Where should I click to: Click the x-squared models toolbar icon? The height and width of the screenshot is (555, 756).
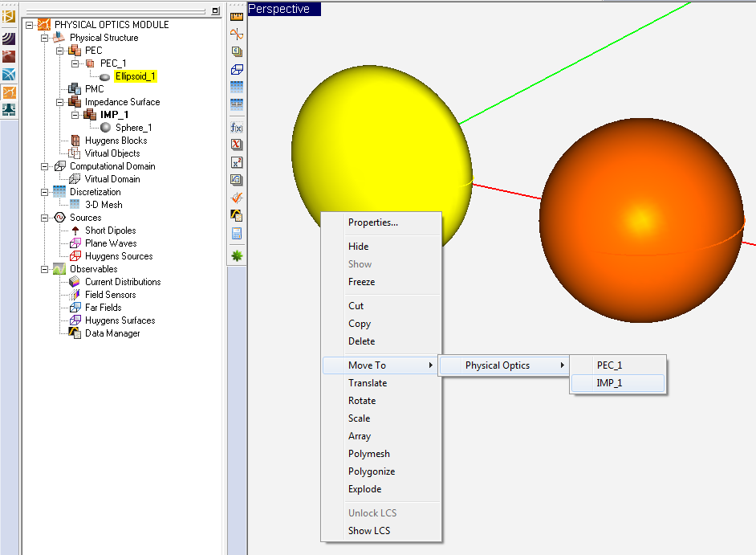[x=237, y=162]
